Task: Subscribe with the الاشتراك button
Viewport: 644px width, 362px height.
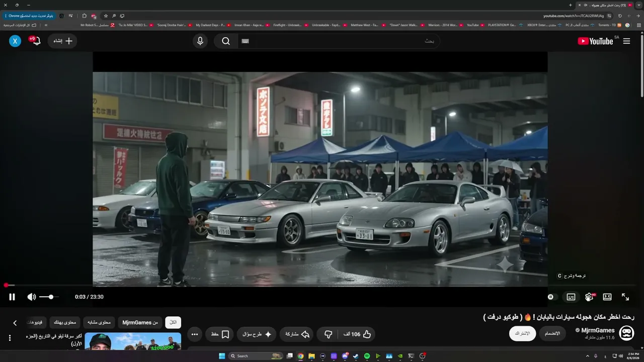Action: [522, 333]
